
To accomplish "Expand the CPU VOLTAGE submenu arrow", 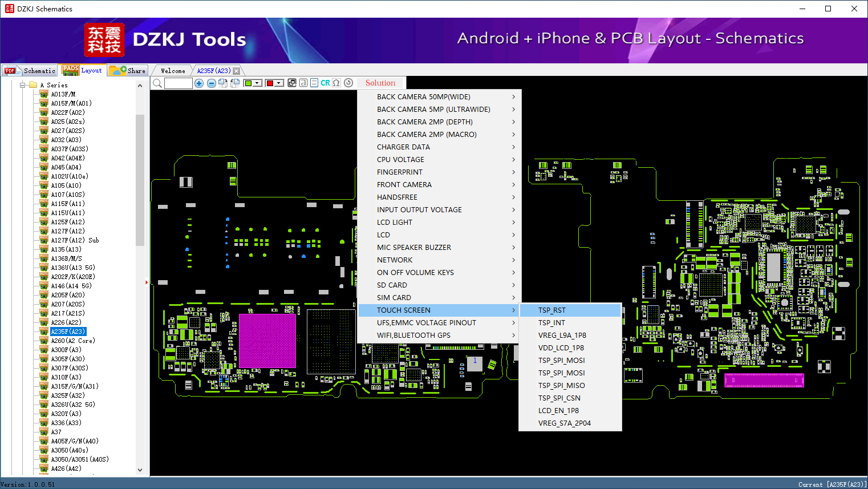I will coord(513,160).
